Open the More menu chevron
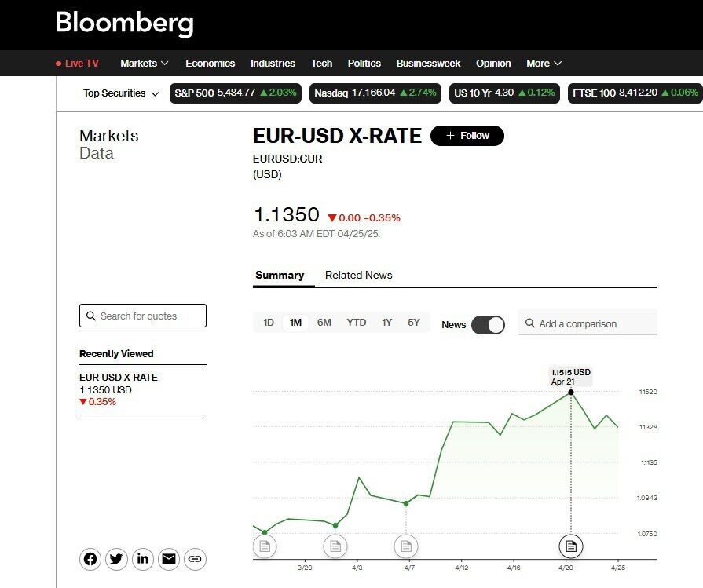 [558, 63]
